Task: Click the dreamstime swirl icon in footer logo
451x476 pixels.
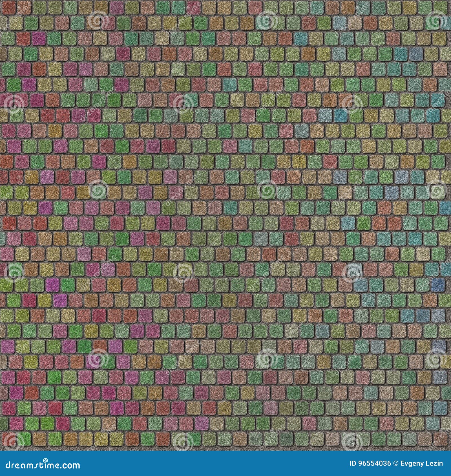Action: tap(45, 460)
